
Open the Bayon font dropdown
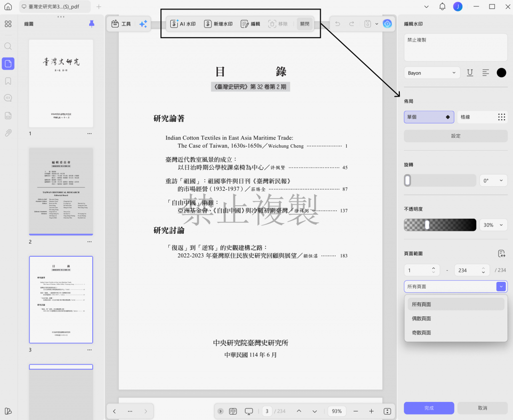432,73
